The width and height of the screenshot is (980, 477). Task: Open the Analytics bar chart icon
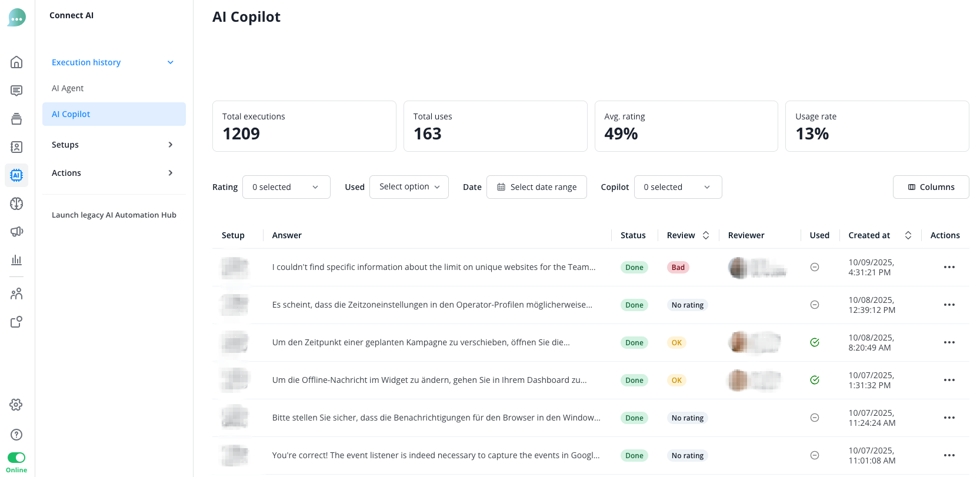click(16, 260)
